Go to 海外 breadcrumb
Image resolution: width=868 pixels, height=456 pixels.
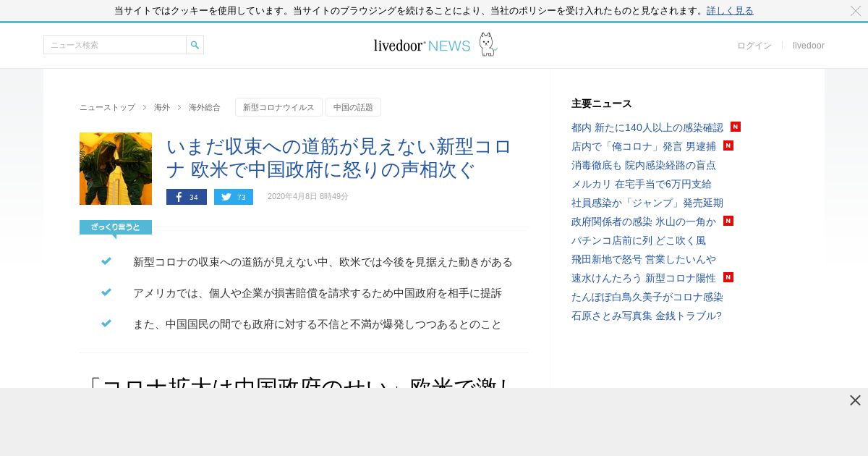tap(162, 107)
